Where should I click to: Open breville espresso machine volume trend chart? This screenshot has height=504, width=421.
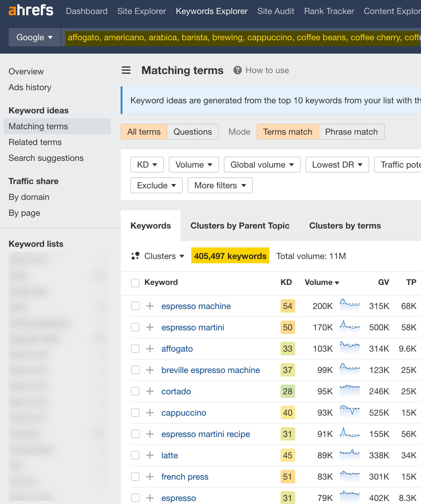pos(350,368)
